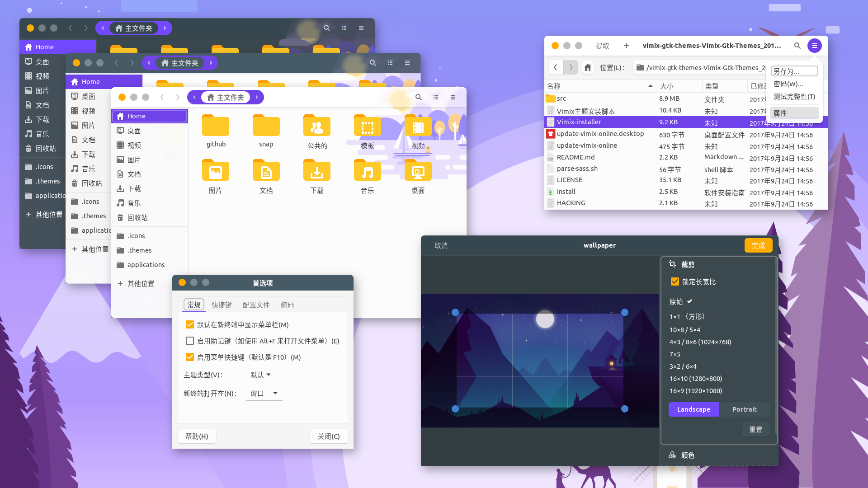Select the Portrait orientation button
Screen dimensions: 868x488
point(744,409)
